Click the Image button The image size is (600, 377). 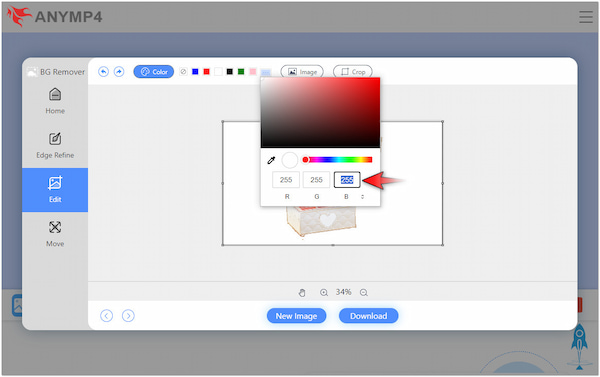(302, 72)
